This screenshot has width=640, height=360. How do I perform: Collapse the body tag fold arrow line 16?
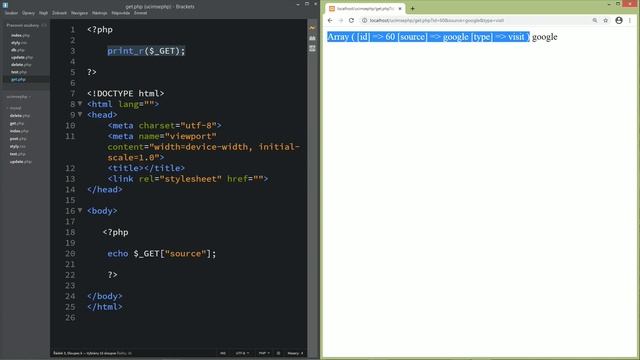pyautogui.click(x=80, y=210)
